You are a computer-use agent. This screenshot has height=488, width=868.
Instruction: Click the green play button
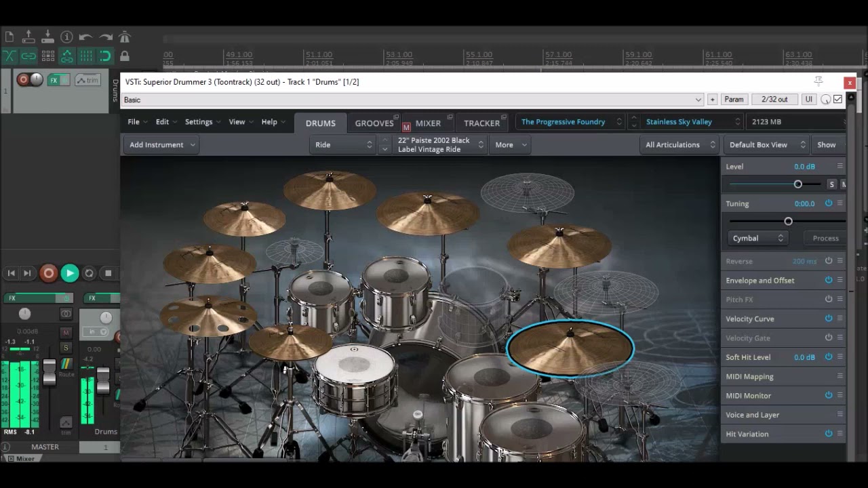[69, 273]
